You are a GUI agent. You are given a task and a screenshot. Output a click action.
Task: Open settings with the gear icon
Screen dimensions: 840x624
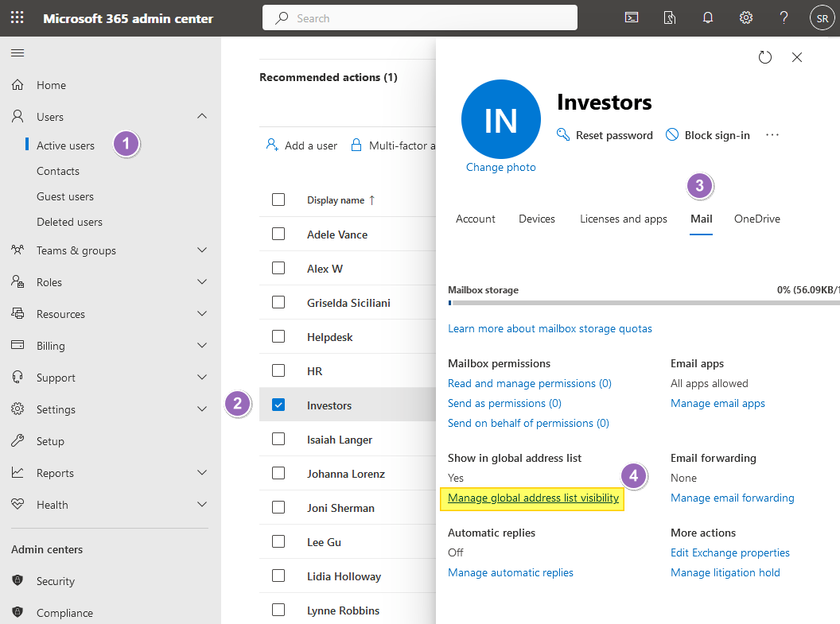pos(745,17)
